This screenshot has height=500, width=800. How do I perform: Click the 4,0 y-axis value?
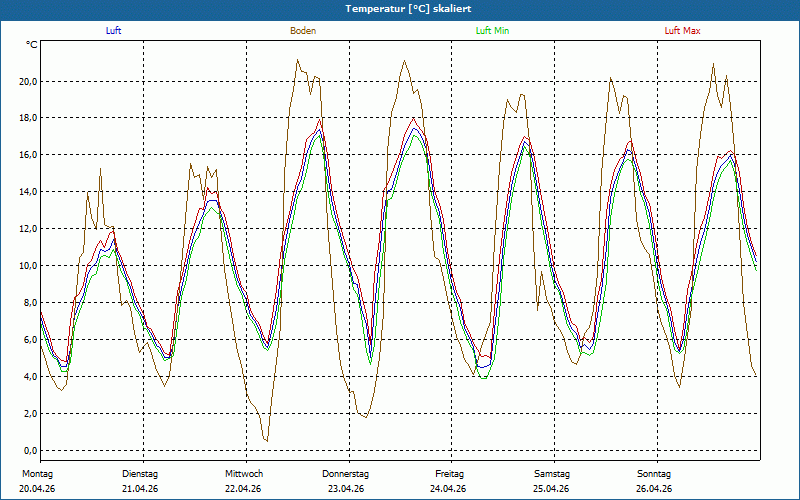click(30, 377)
